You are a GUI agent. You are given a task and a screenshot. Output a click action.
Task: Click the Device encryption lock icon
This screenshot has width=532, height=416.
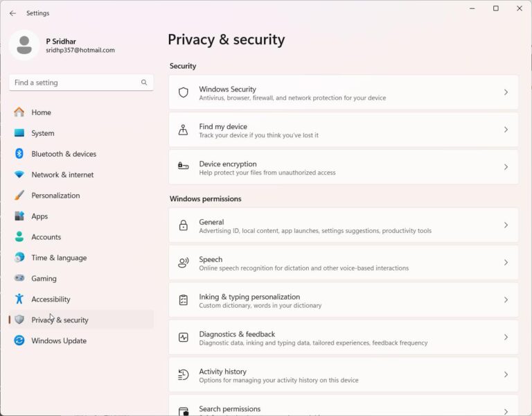point(183,166)
